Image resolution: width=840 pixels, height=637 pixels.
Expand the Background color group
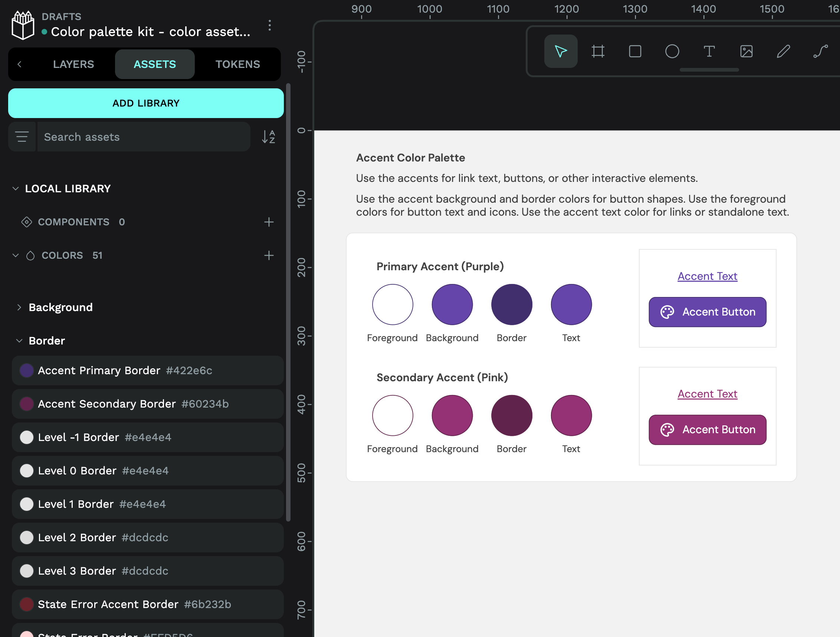tap(19, 307)
